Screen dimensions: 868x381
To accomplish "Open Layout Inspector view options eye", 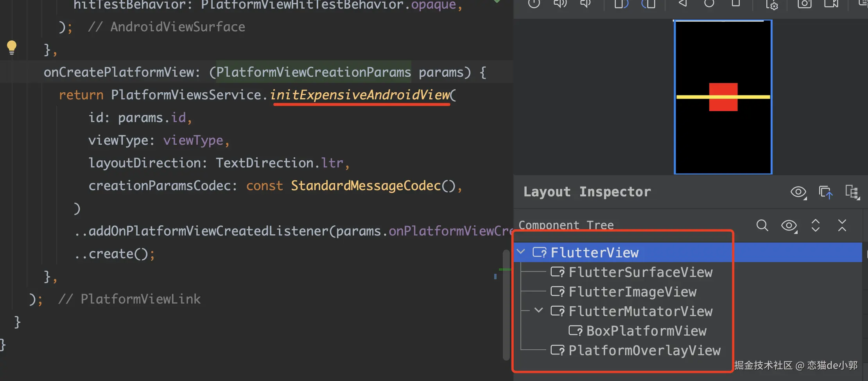I will click(799, 192).
